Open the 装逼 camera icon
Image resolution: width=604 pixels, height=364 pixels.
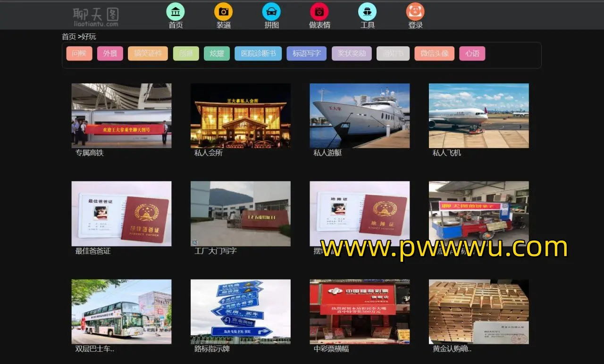coord(224,12)
